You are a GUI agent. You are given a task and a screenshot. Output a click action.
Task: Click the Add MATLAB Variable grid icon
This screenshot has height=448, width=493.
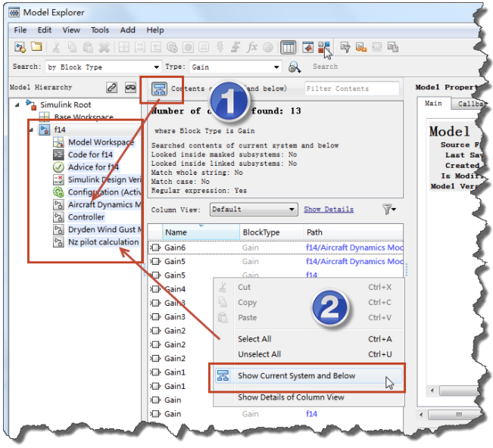pos(124,48)
